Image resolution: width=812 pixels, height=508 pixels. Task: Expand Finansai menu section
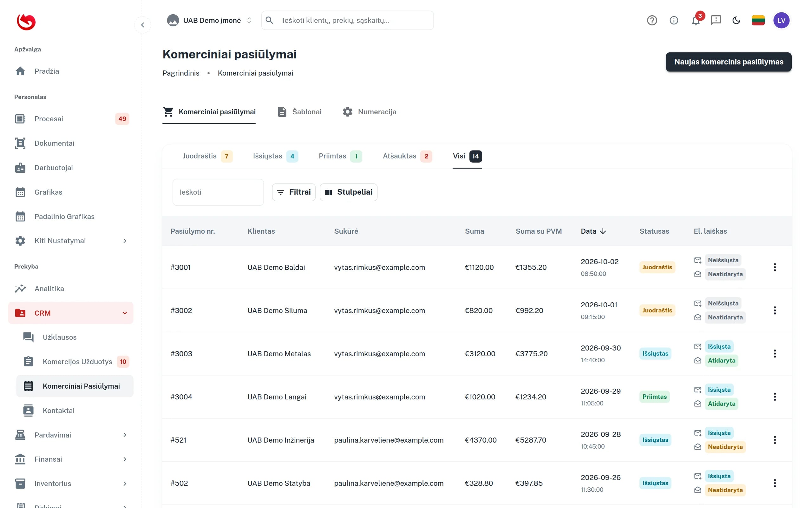click(71, 459)
